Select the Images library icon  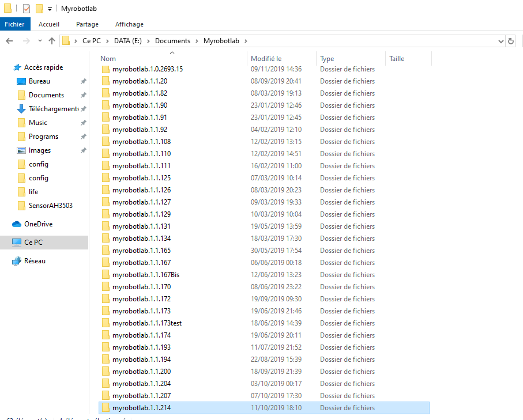pos(21,150)
